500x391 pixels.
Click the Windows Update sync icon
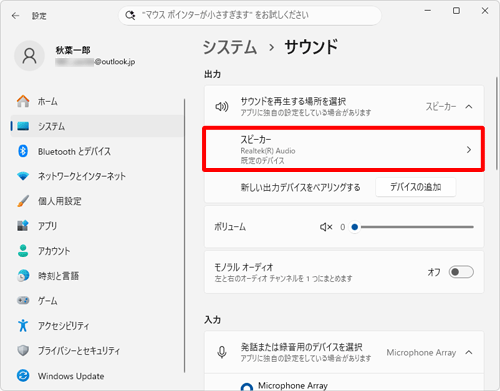click(x=23, y=376)
